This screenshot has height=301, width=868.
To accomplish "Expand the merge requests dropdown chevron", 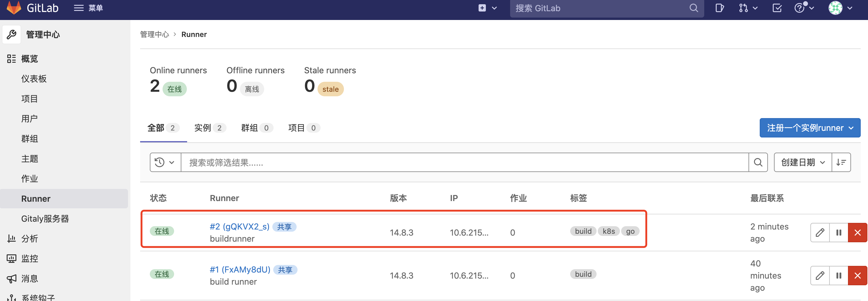I will [x=755, y=8].
